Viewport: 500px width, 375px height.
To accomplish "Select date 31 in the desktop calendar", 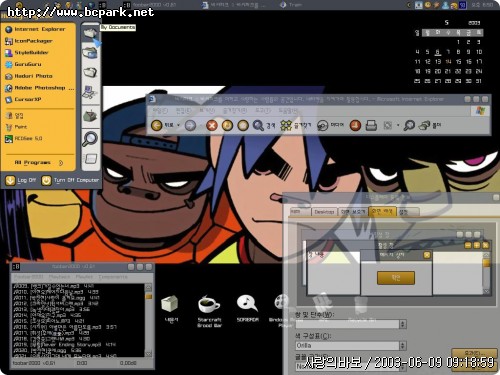I will (479, 81).
